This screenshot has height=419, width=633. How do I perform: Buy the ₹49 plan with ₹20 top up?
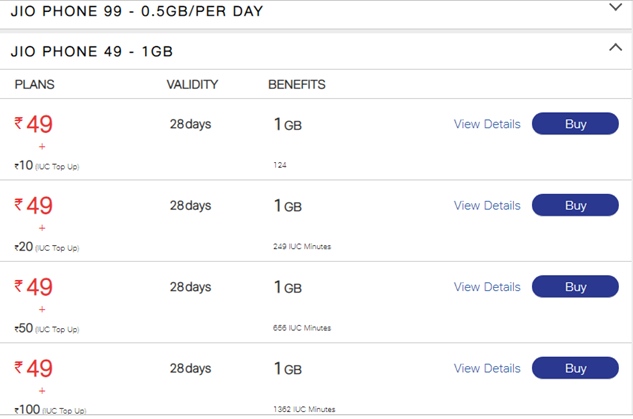click(575, 205)
